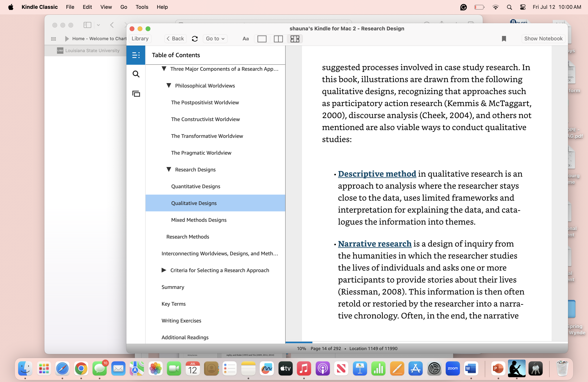Follow the Descriptive method link

[x=377, y=174]
